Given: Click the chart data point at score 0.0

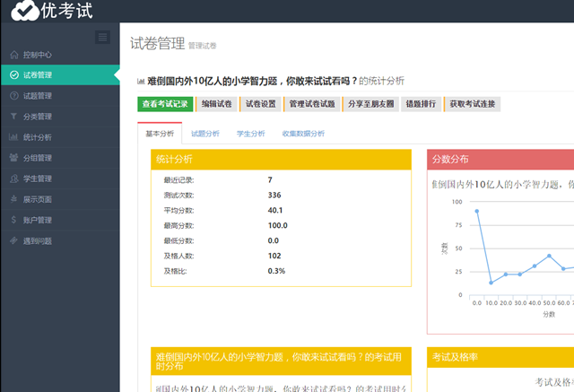Looking at the screenshot, I should pos(476,211).
